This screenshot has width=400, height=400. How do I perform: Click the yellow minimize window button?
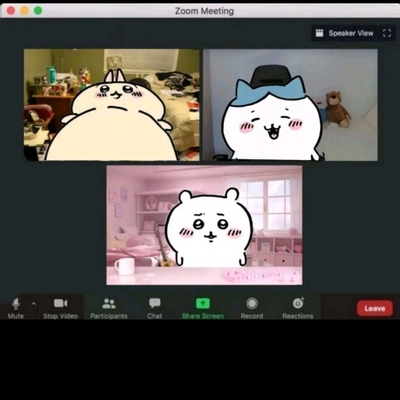[24, 11]
